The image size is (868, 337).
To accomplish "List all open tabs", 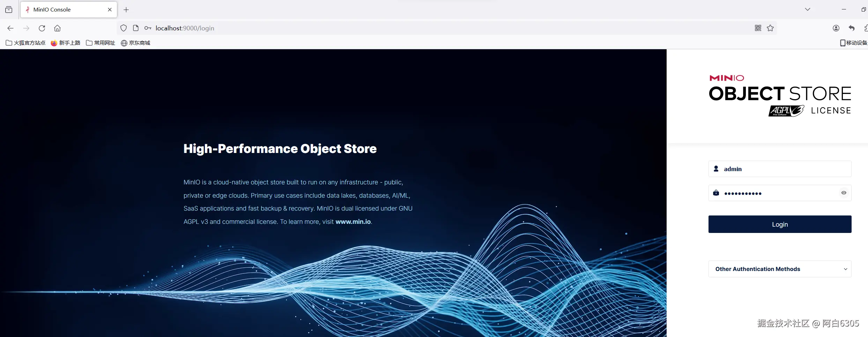I will point(808,9).
